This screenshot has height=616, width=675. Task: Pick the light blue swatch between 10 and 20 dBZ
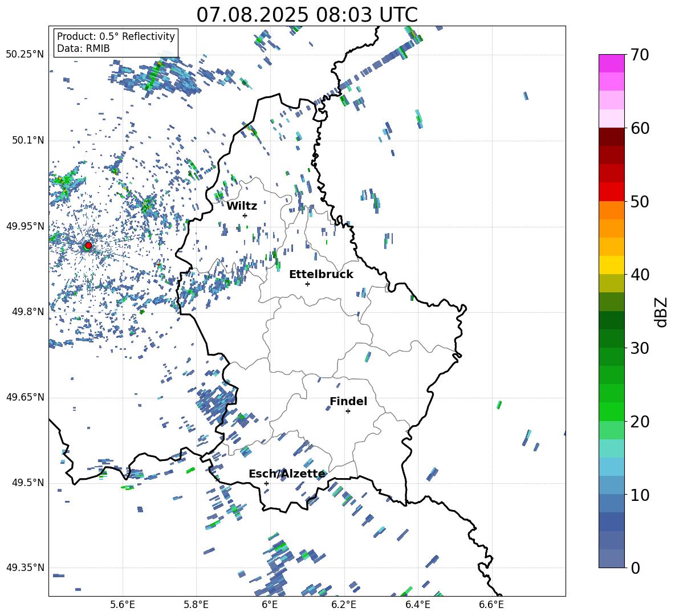(612, 467)
